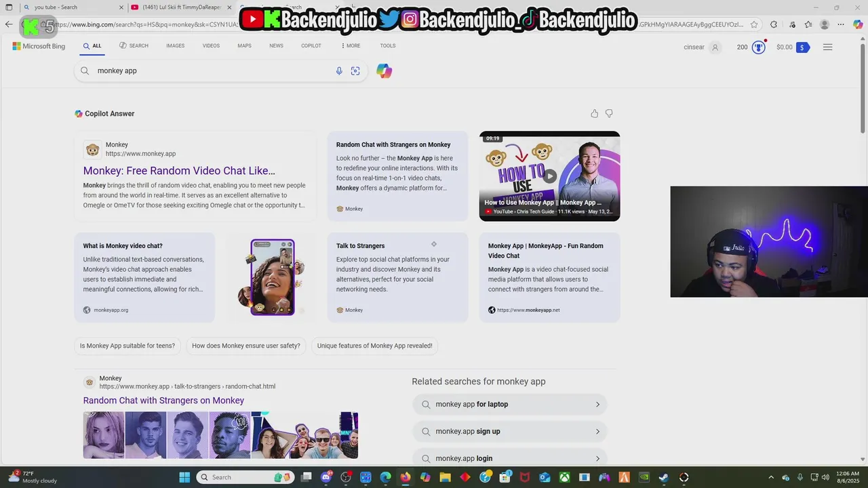Click the microphone voice search icon
Viewport: 868px width, 488px height.
(x=339, y=71)
